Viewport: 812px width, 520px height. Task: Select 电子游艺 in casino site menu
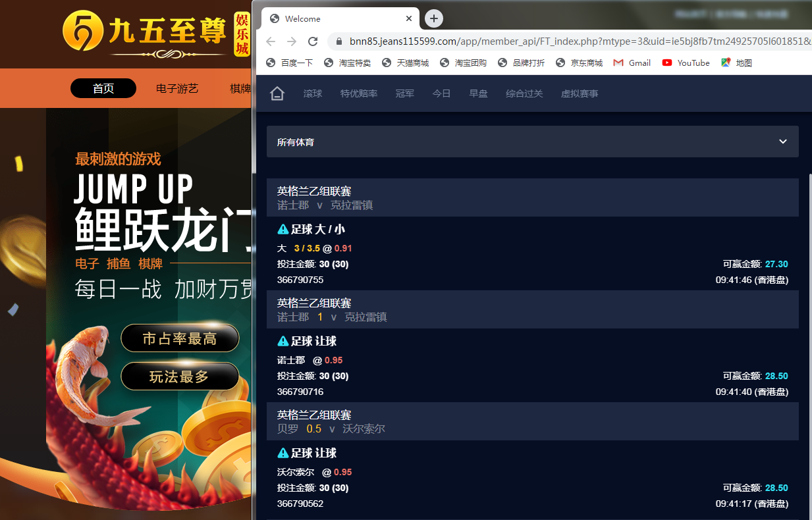click(x=177, y=88)
